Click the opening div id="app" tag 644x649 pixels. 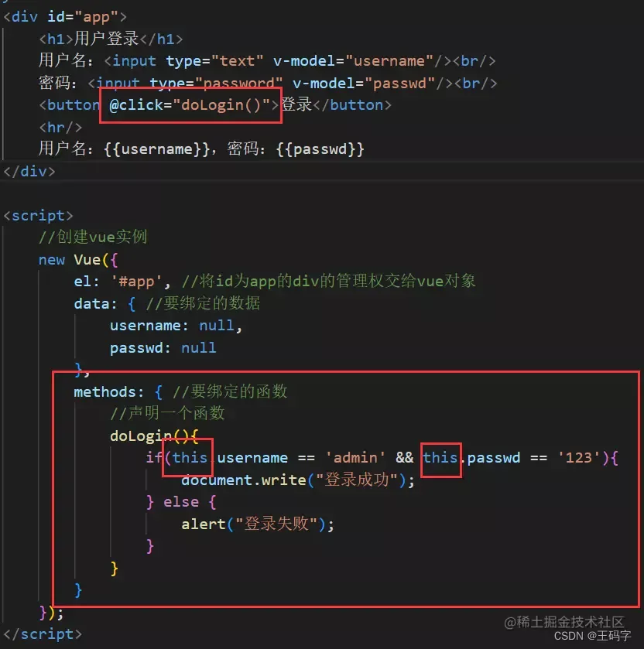coord(64,17)
